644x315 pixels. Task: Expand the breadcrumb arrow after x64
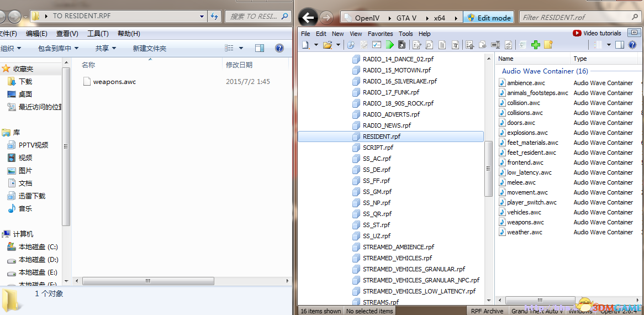(456, 18)
